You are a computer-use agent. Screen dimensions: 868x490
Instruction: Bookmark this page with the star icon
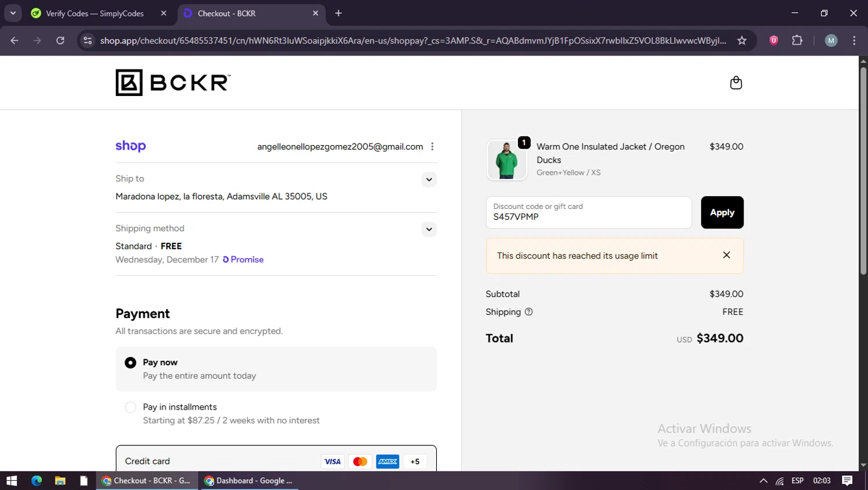coord(742,40)
